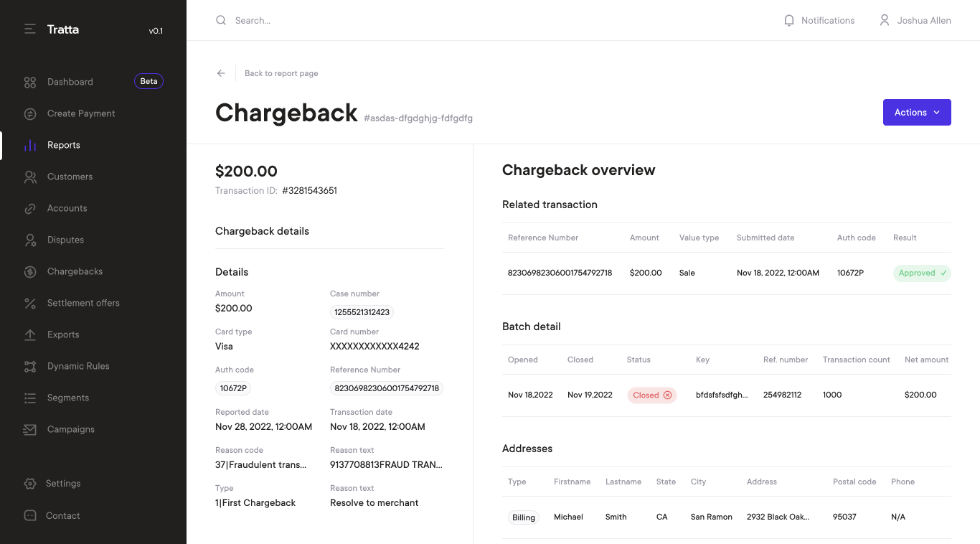Click reason text 9137708813FRAUD TRAN...

click(x=386, y=464)
